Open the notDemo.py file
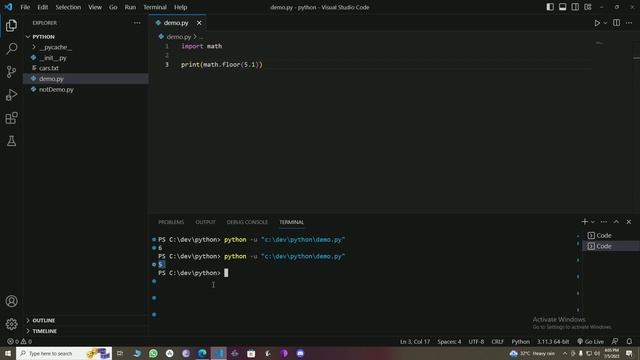The width and height of the screenshot is (640, 360). 86,89
